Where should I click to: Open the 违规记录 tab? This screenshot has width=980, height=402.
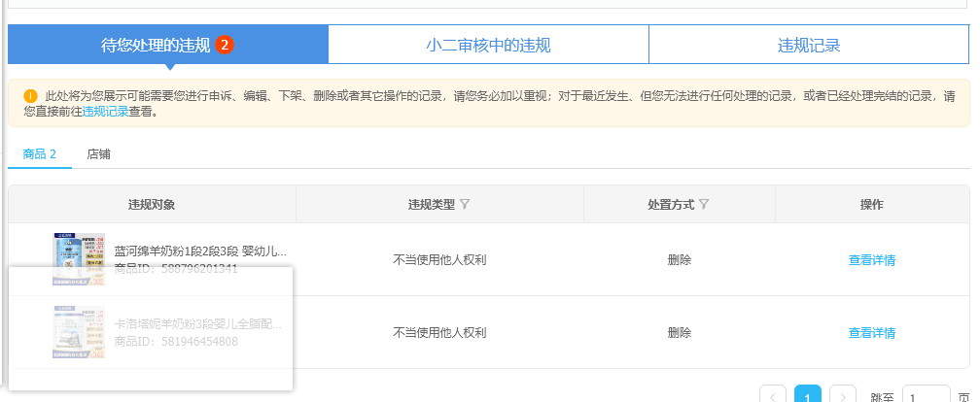click(809, 45)
